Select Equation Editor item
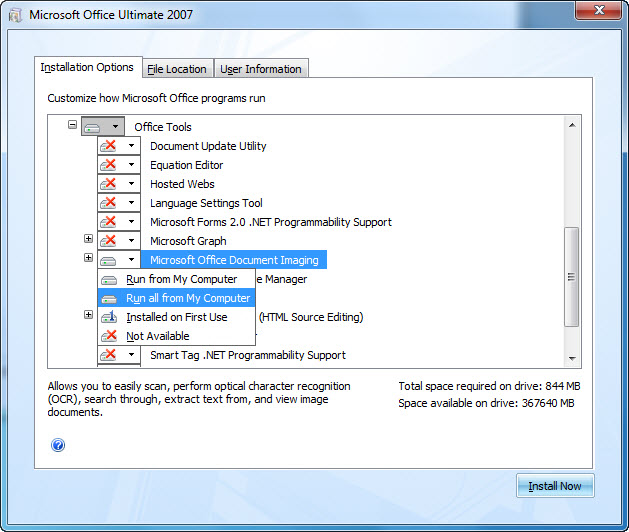This screenshot has height=532, width=629. (x=187, y=165)
